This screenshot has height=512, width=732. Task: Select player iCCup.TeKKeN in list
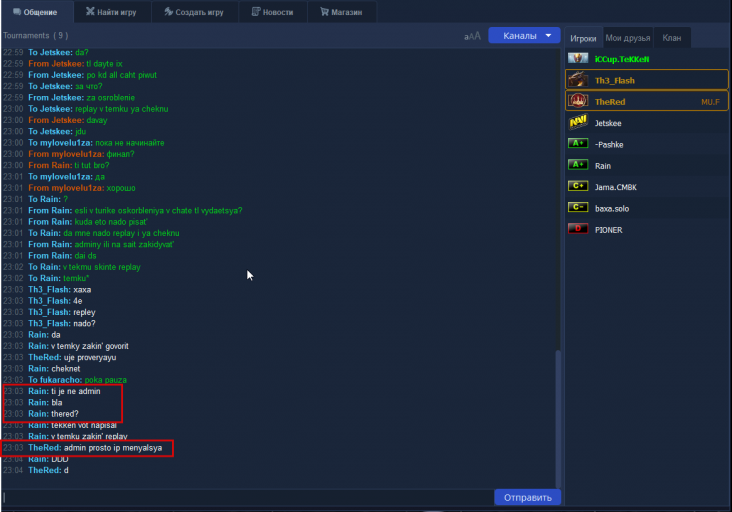coord(647,59)
